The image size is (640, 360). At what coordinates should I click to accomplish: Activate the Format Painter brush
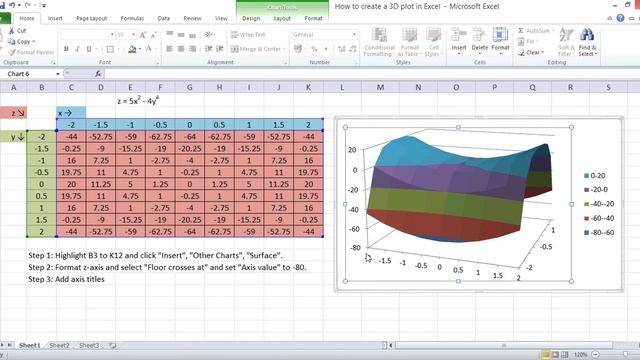[x=12, y=52]
